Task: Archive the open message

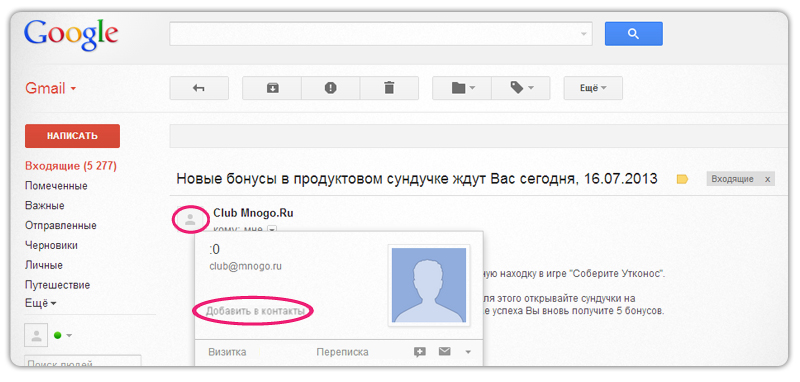Action: point(272,88)
